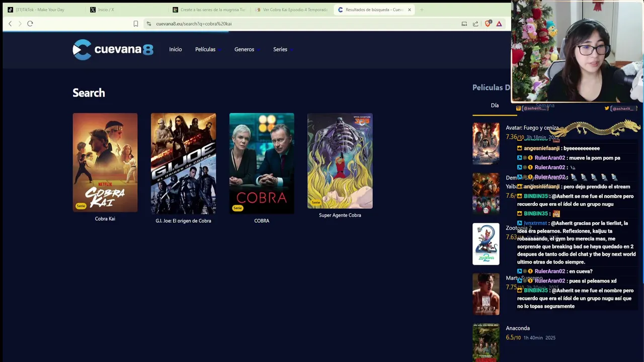This screenshot has height=362, width=644.
Task: Click the COBRA title text under poster
Action: pos(262,221)
